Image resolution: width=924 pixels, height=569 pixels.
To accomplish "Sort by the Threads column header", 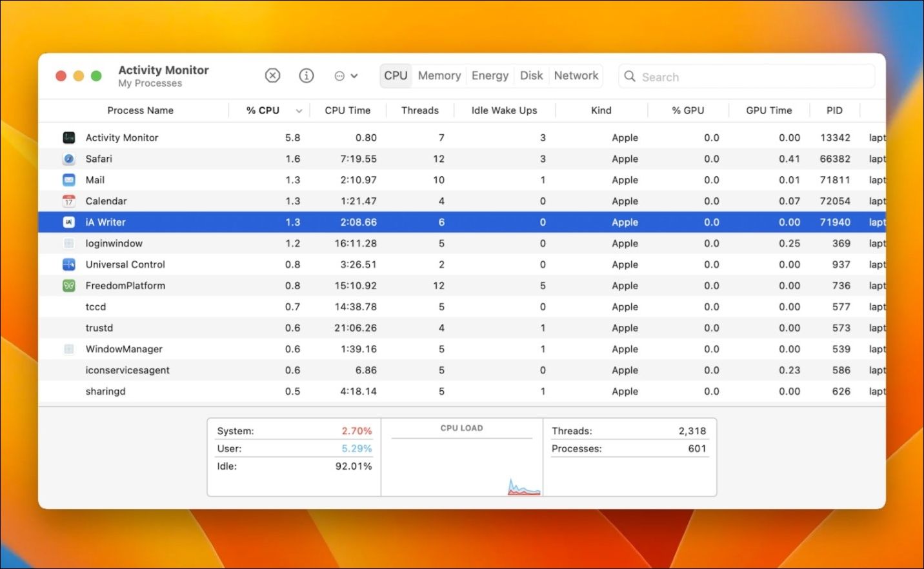I will 419,110.
